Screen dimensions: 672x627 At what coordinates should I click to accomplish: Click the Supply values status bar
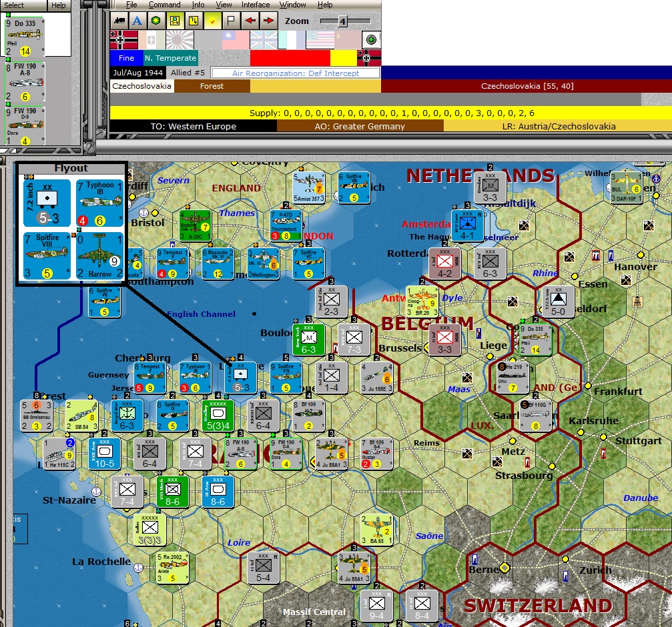[x=391, y=113]
